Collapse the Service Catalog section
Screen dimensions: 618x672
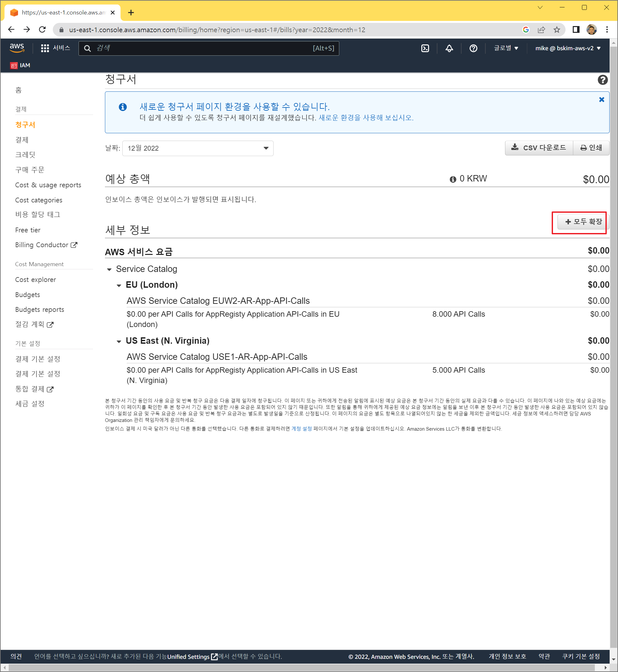[109, 269]
